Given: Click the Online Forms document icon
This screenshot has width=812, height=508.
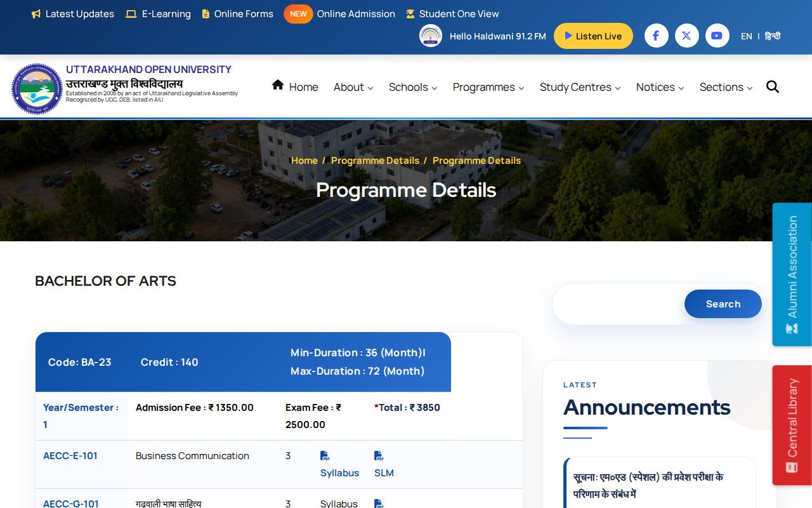Looking at the screenshot, I should [x=206, y=14].
